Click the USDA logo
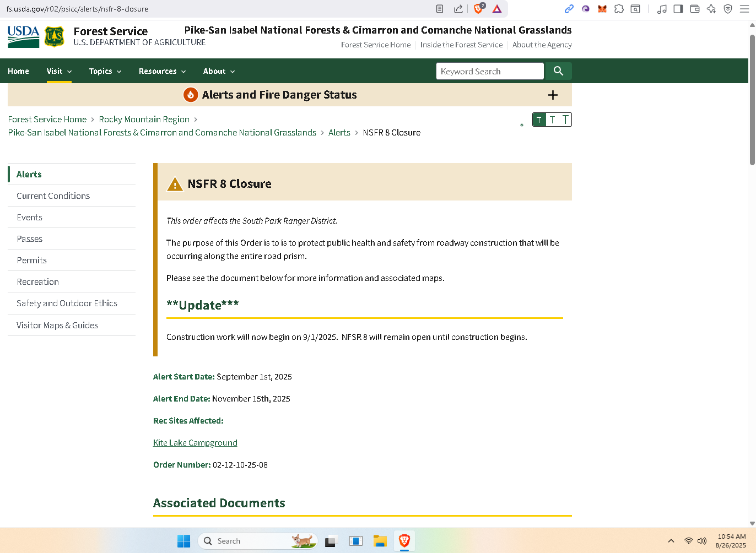 point(24,36)
